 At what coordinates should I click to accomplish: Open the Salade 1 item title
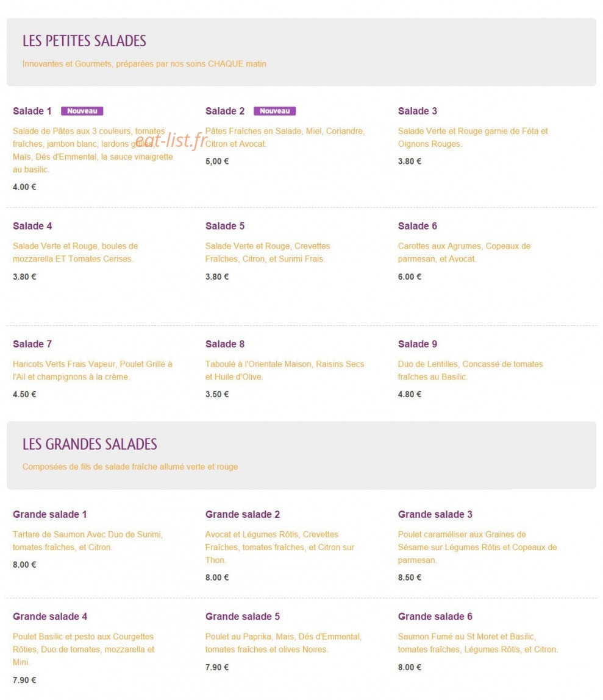tap(32, 111)
